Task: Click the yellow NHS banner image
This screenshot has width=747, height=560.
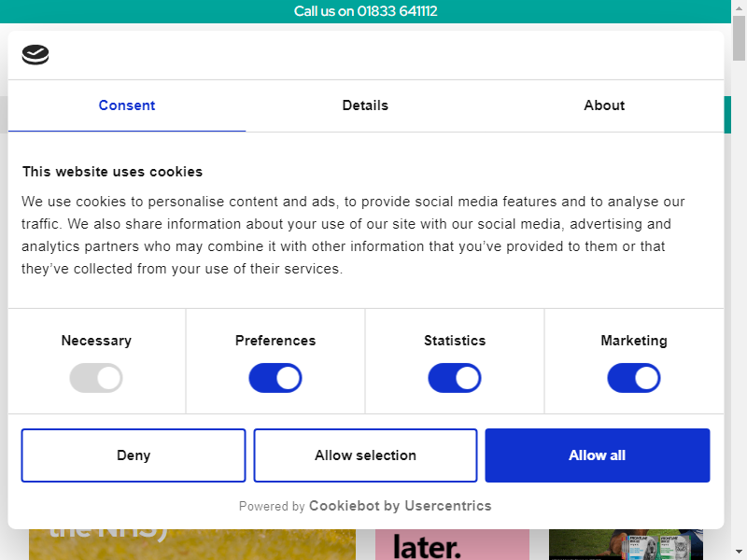Action: (x=191, y=545)
